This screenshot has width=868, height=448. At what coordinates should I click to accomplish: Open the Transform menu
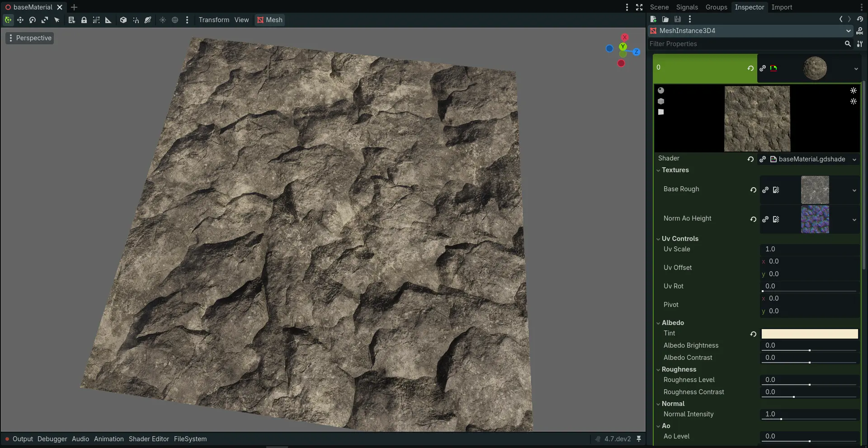tap(214, 20)
